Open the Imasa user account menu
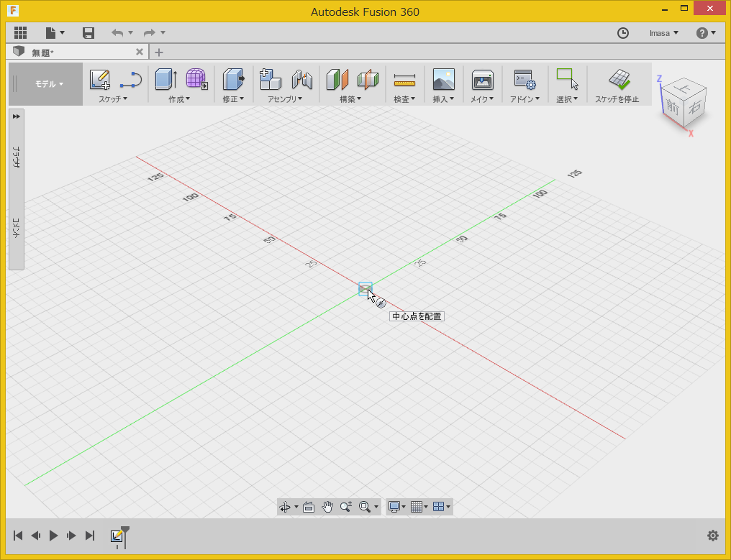This screenshot has width=731, height=560. 664,33
